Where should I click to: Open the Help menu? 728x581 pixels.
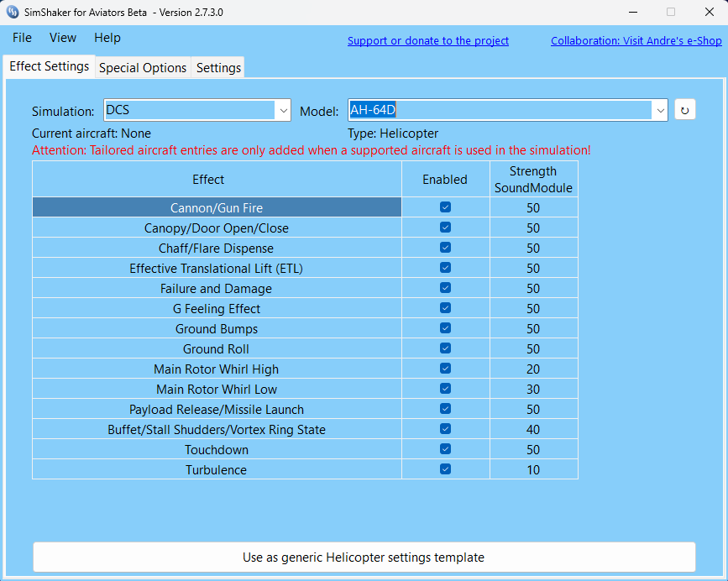pyautogui.click(x=107, y=38)
